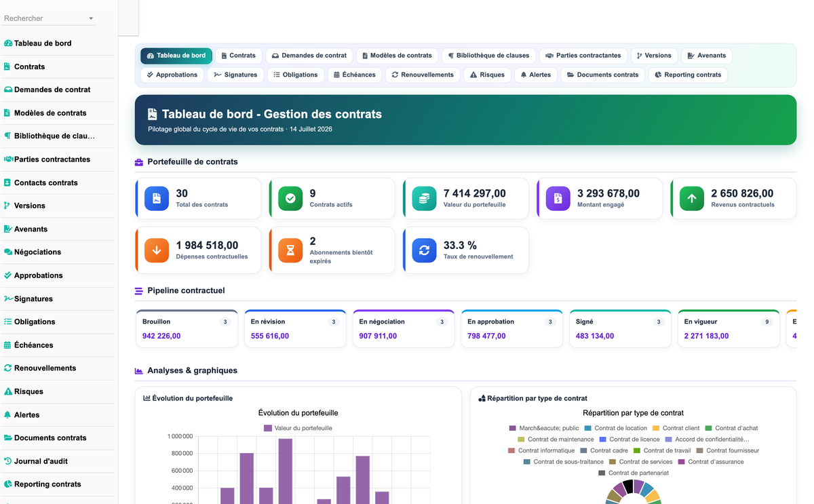
Task: Click the Renouvellements sync icon in sidebar
Action: [x=8, y=368]
